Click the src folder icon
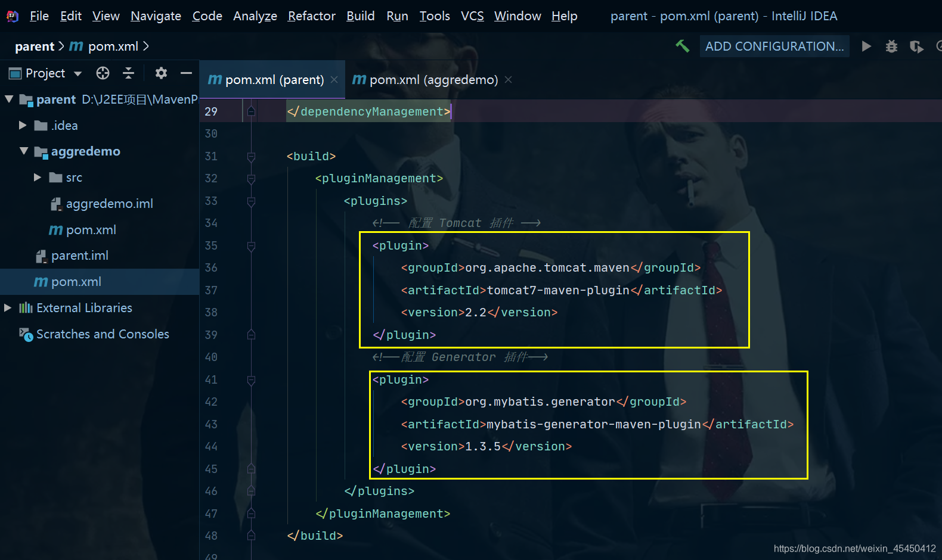 [56, 178]
